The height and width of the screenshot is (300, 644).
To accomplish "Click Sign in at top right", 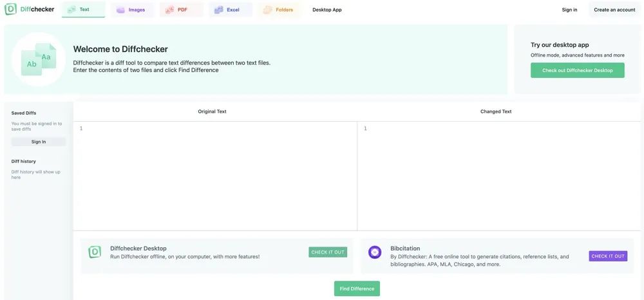I will coord(569,10).
